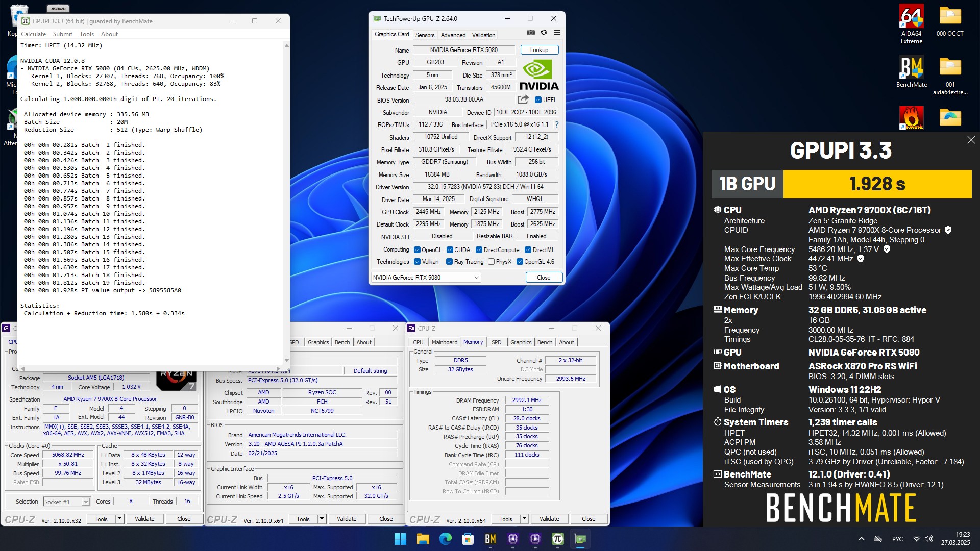Open BenchMate desktop shortcut
Screen dimensions: 980x551
pos(912,72)
